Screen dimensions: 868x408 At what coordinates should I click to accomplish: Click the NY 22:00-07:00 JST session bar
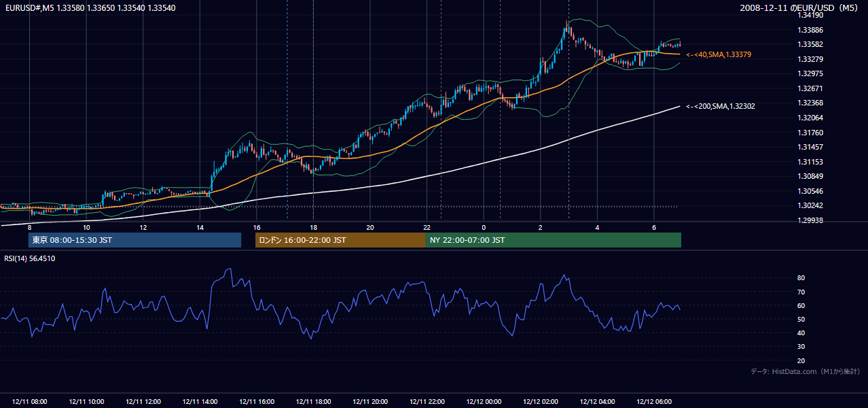pyautogui.click(x=554, y=240)
